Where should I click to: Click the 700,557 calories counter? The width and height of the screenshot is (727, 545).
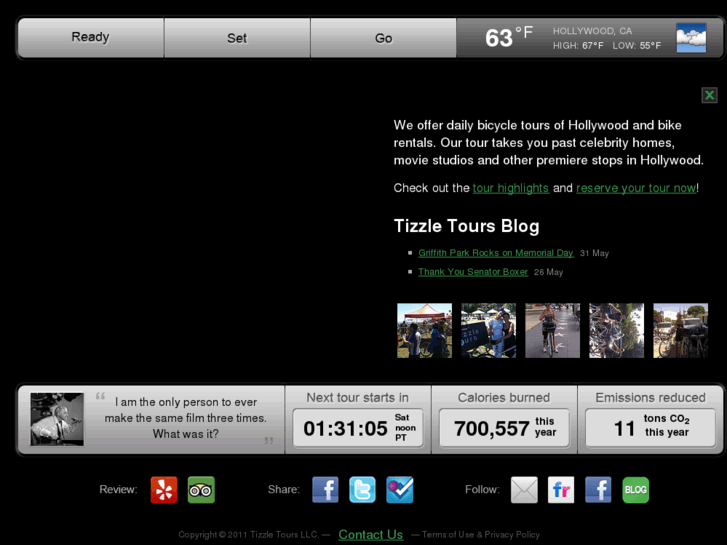(x=504, y=428)
